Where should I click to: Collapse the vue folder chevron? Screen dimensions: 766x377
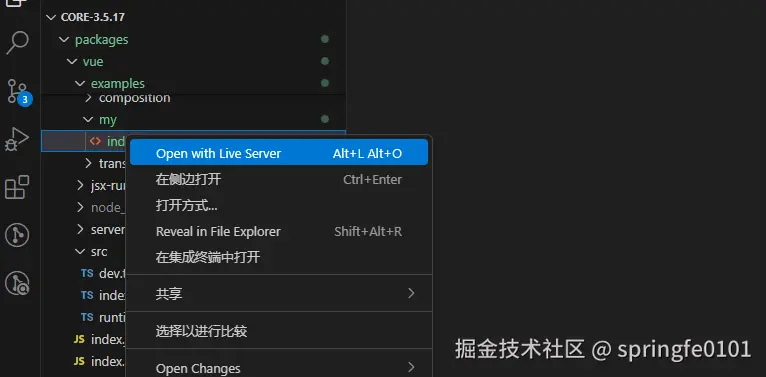click(x=72, y=62)
